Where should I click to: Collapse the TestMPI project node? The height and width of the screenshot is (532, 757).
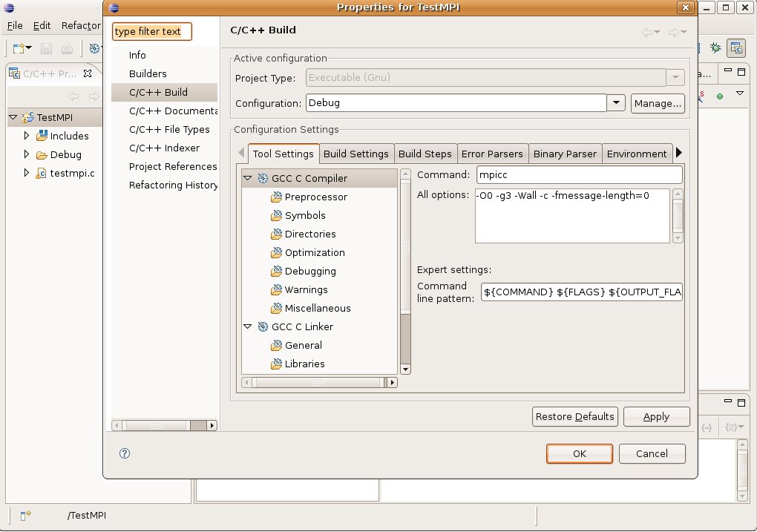tap(13, 117)
